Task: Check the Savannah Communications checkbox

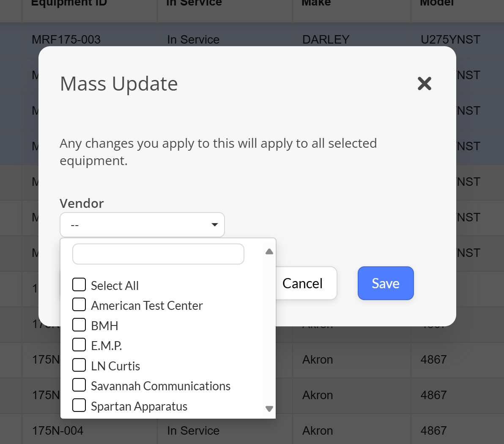Action: pos(79,385)
